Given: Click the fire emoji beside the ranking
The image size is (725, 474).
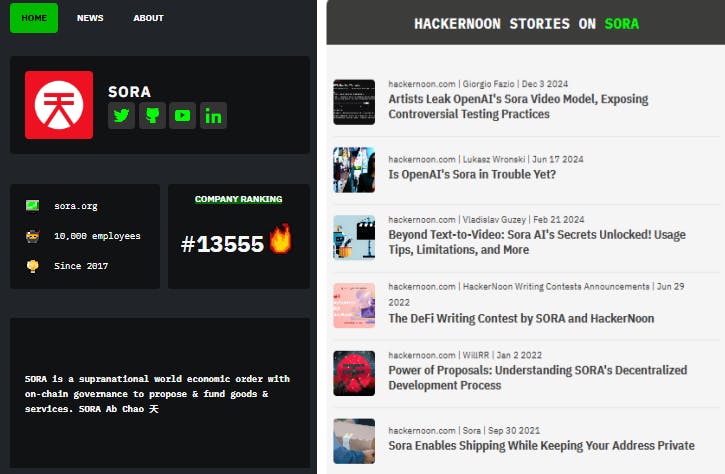Looking at the screenshot, I should click(280, 240).
